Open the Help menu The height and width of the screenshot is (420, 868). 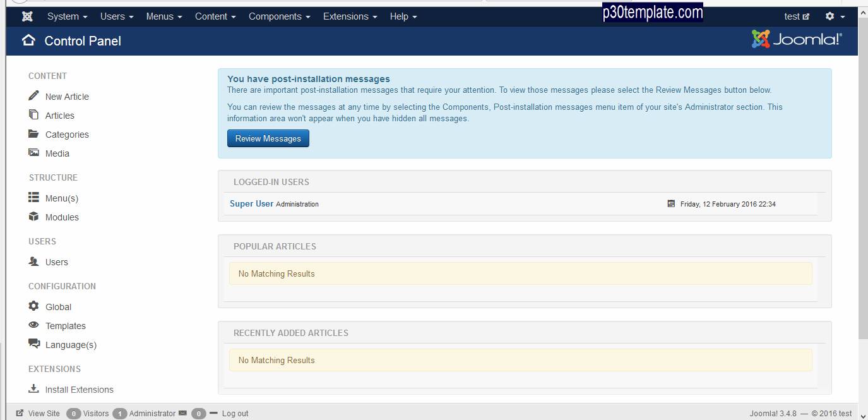pos(403,16)
